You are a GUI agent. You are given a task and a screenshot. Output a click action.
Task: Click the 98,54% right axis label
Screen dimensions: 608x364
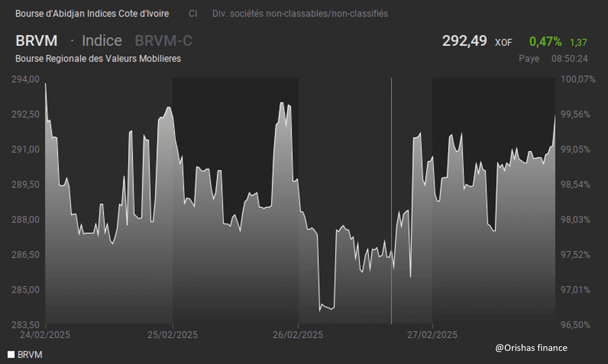coord(575,185)
